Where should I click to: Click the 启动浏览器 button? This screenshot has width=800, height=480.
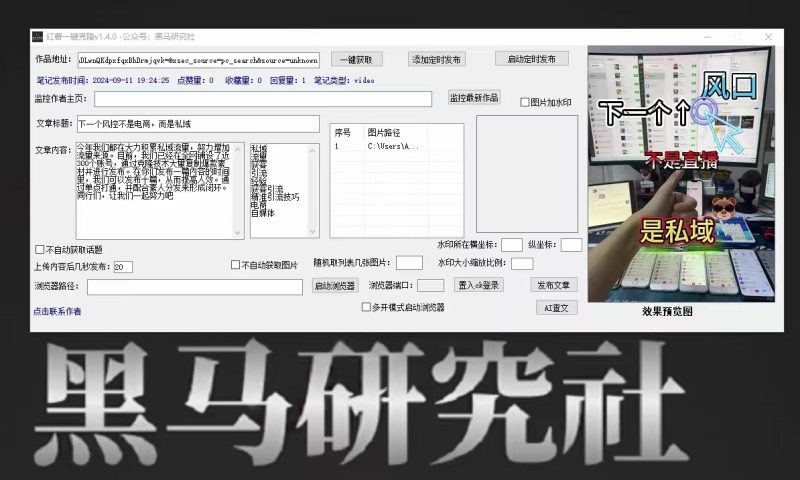(x=334, y=286)
